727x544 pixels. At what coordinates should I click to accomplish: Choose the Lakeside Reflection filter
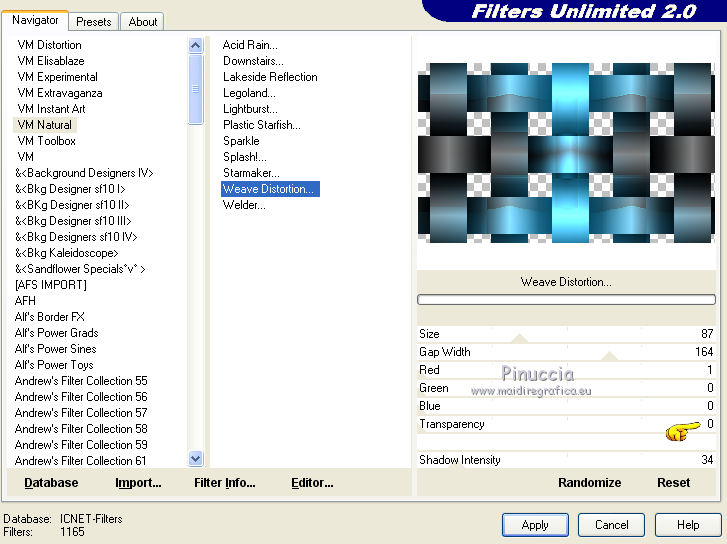point(270,77)
